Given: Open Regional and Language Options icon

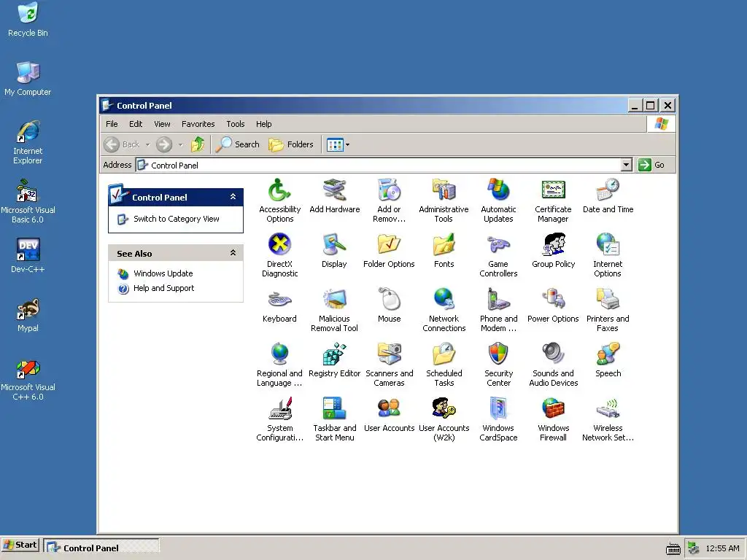Looking at the screenshot, I should click(279, 354).
